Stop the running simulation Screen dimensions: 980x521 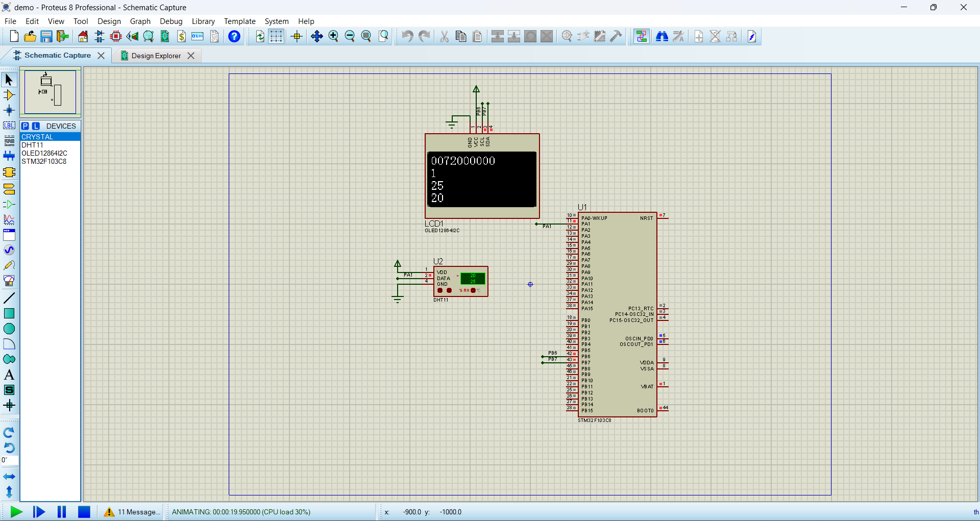(84, 512)
